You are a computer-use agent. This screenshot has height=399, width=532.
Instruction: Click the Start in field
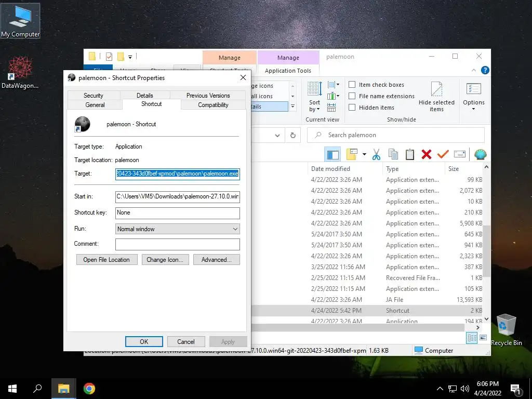tap(178, 196)
